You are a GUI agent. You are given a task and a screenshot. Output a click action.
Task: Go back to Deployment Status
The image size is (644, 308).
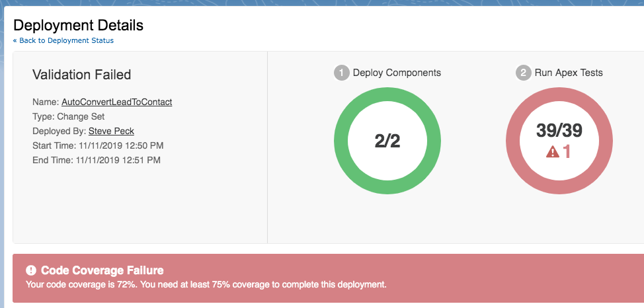[x=63, y=41]
